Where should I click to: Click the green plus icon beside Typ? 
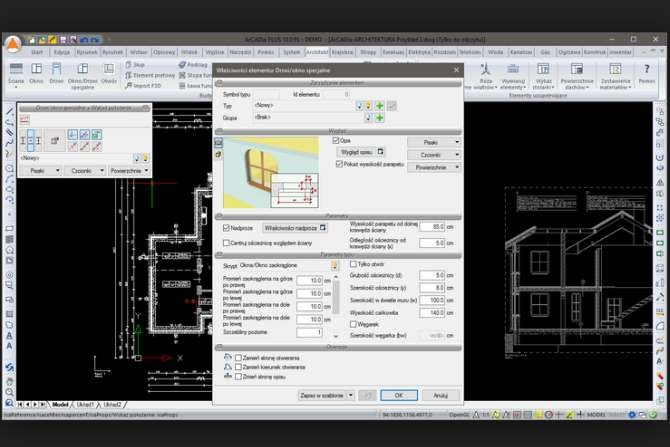tap(379, 106)
